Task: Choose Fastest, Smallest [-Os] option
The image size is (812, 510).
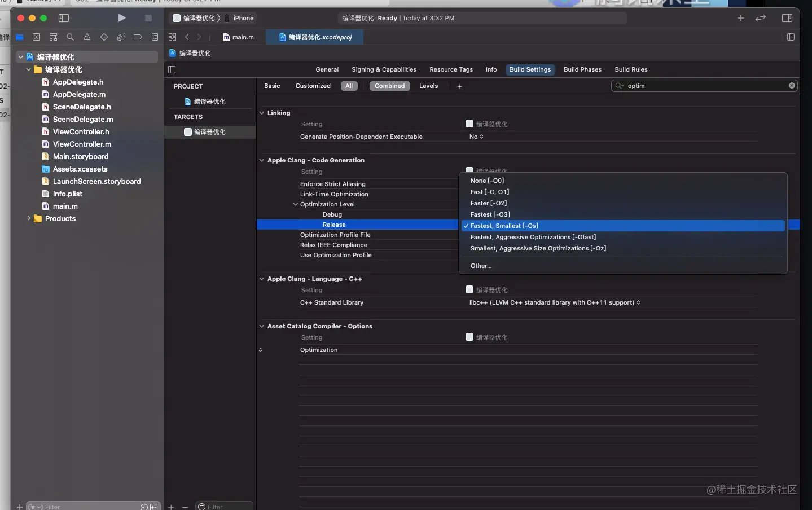Action: coord(623,226)
